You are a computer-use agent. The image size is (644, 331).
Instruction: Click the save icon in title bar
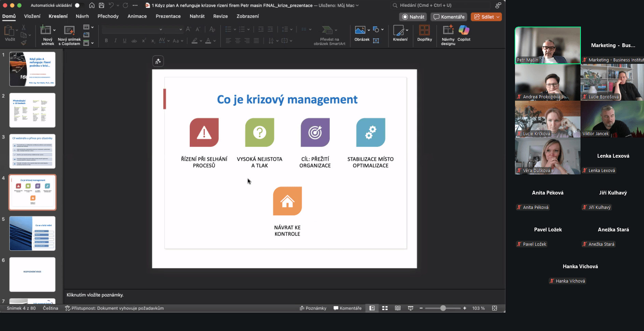tap(101, 5)
